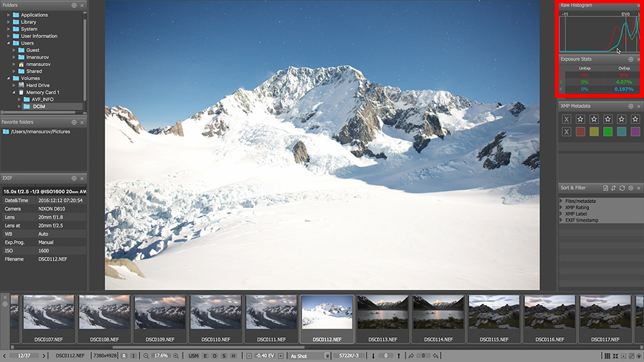644x362 pixels.
Task: Clear the XMP color label (lower X)
Action: pyautogui.click(x=566, y=131)
